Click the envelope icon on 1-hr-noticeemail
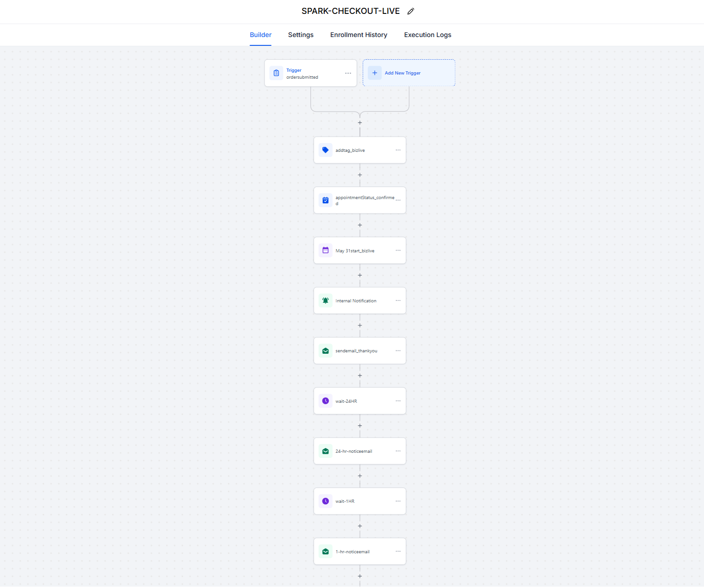Screen dimensions: 704x588 click(x=326, y=551)
